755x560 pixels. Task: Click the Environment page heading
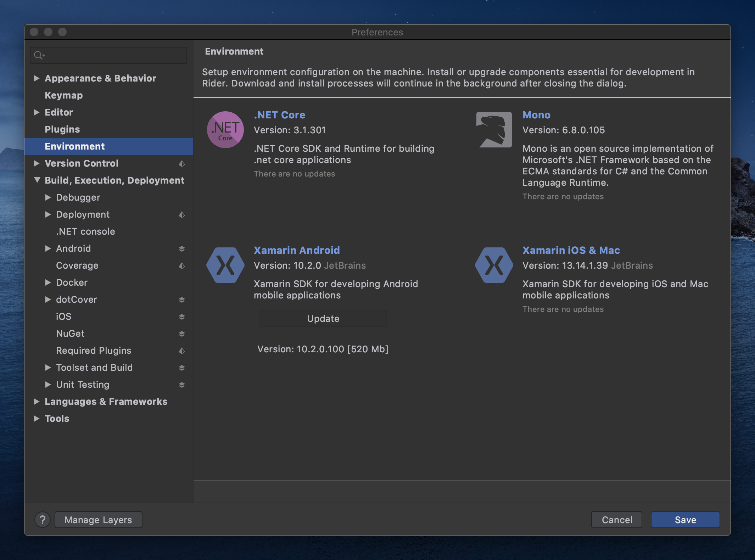click(x=234, y=51)
